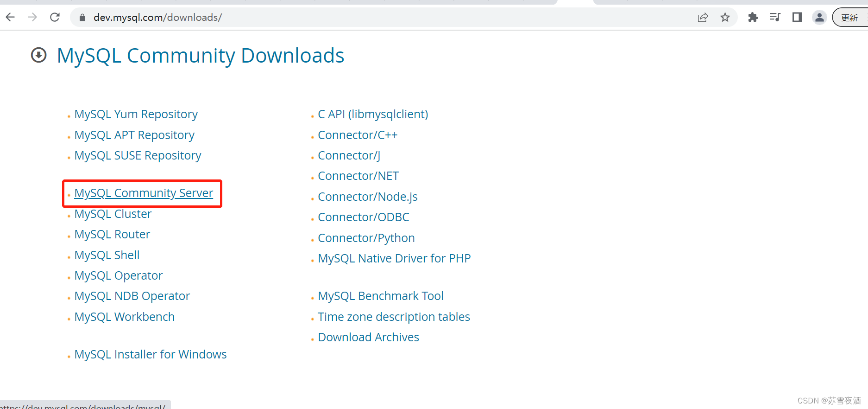Image resolution: width=868 pixels, height=409 pixels.
Task: Open MySQL Installer for Windows link
Action: point(151,354)
